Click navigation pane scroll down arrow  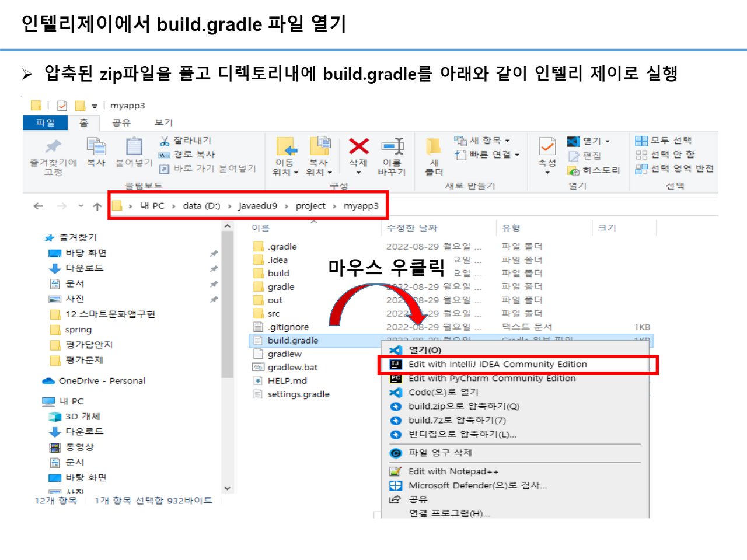click(227, 488)
